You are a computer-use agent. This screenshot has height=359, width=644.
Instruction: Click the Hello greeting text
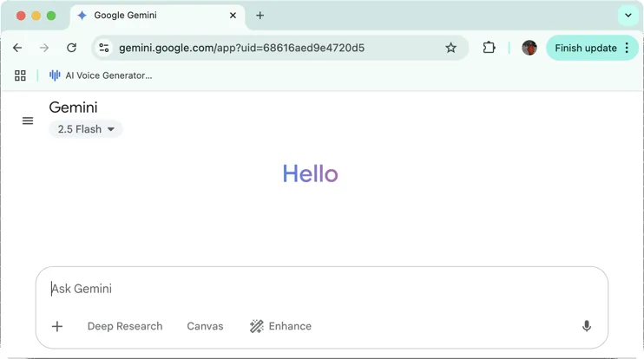(x=310, y=173)
